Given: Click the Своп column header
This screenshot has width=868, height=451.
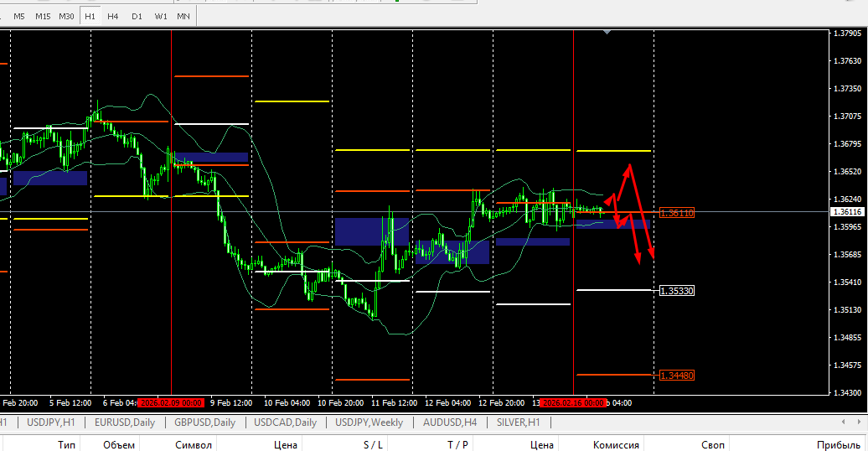Looking at the screenshot, I should [712, 445].
